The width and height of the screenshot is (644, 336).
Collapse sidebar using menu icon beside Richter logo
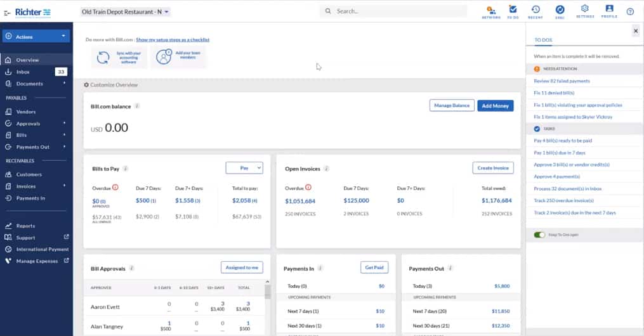coord(6,13)
